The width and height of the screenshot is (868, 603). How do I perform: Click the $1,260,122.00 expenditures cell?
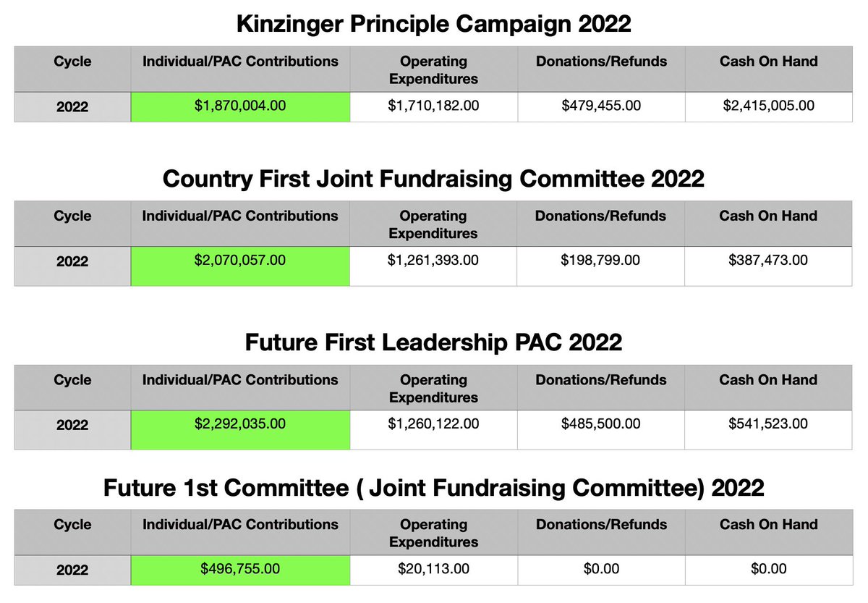click(x=433, y=425)
